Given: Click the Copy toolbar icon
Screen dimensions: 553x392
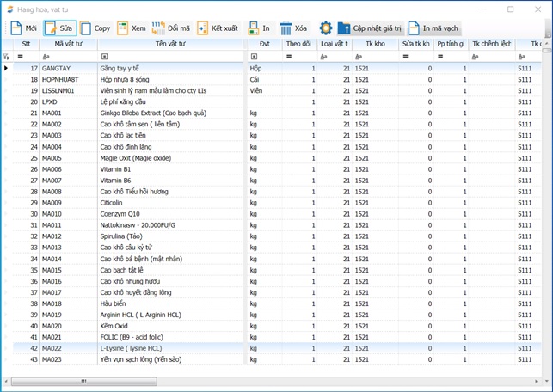Looking at the screenshot, I should tap(86, 28).
